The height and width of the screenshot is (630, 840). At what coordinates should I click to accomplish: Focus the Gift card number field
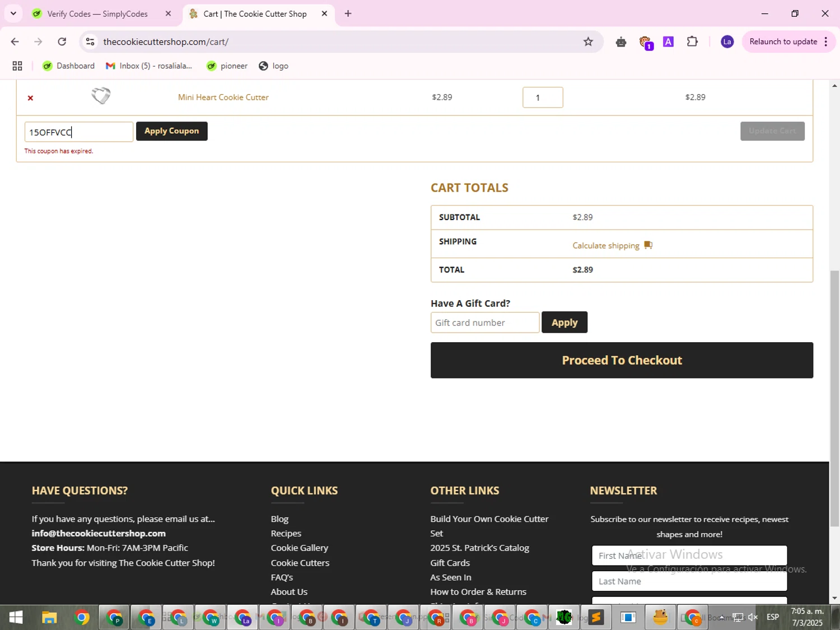tap(485, 323)
